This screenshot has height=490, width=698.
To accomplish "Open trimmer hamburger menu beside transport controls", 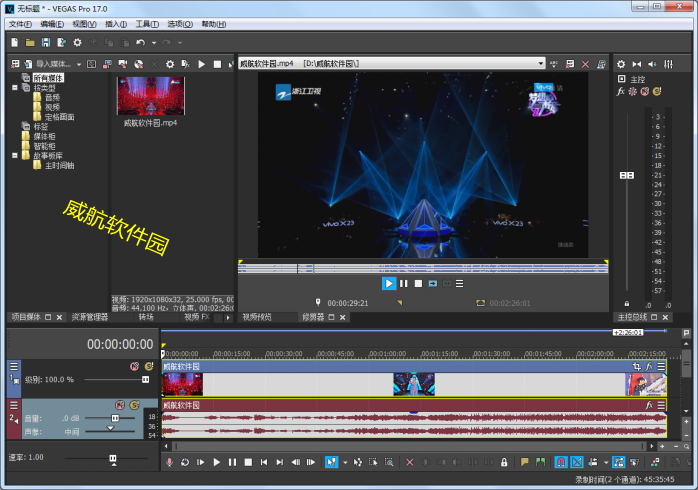I will [x=460, y=283].
